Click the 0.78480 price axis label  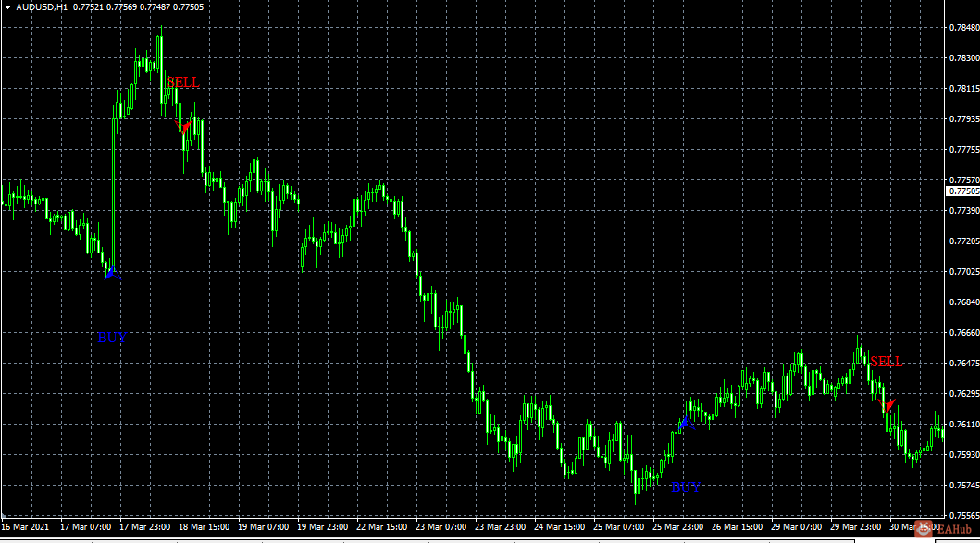[x=963, y=28]
